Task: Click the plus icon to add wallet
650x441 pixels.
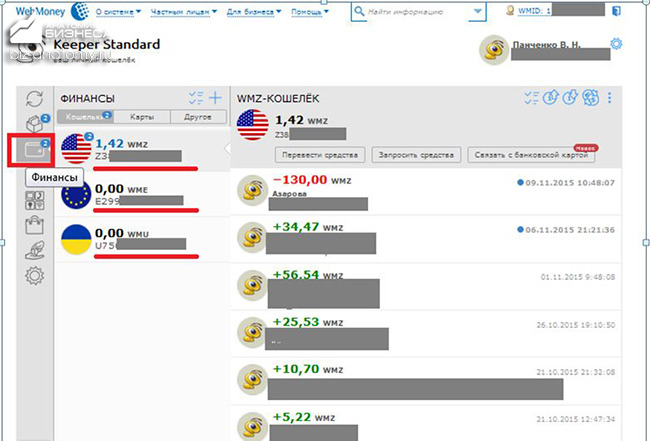Action: click(x=215, y=98)
